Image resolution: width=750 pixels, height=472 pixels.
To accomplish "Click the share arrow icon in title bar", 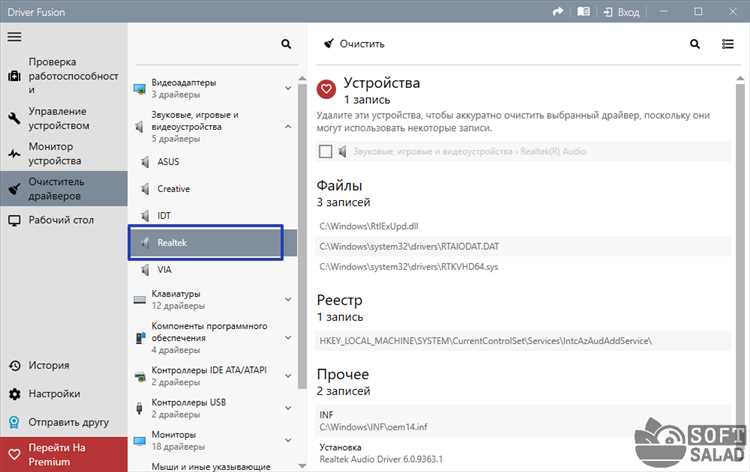I will tap(558, 11).
